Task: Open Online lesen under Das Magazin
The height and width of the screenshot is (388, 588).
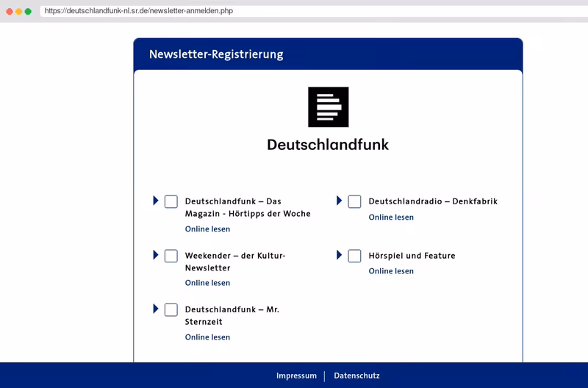Action: pyautogui.click(x=207, y=229)
